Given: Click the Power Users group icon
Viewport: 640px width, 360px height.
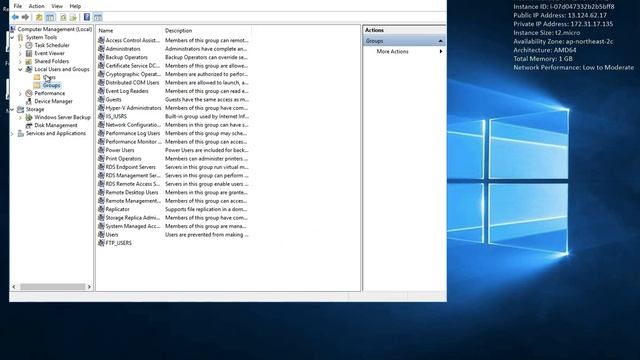Looking at the screenshot, I should [101, 150].
